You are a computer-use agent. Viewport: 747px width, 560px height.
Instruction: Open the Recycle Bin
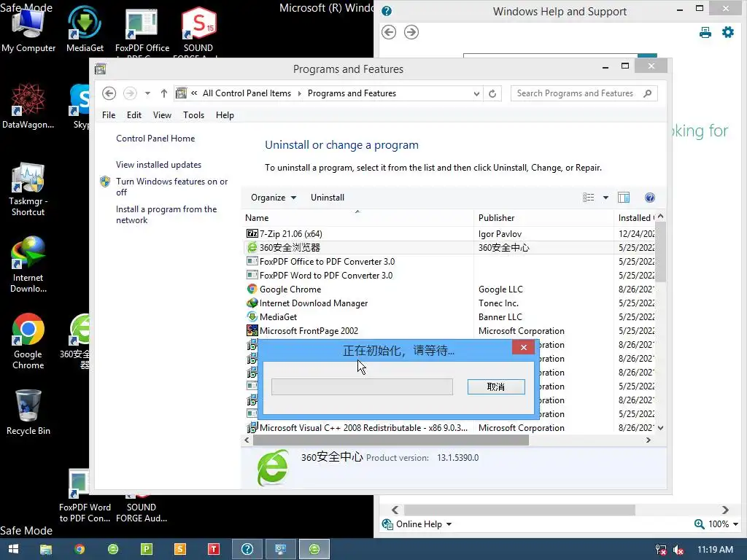(28, 413)
